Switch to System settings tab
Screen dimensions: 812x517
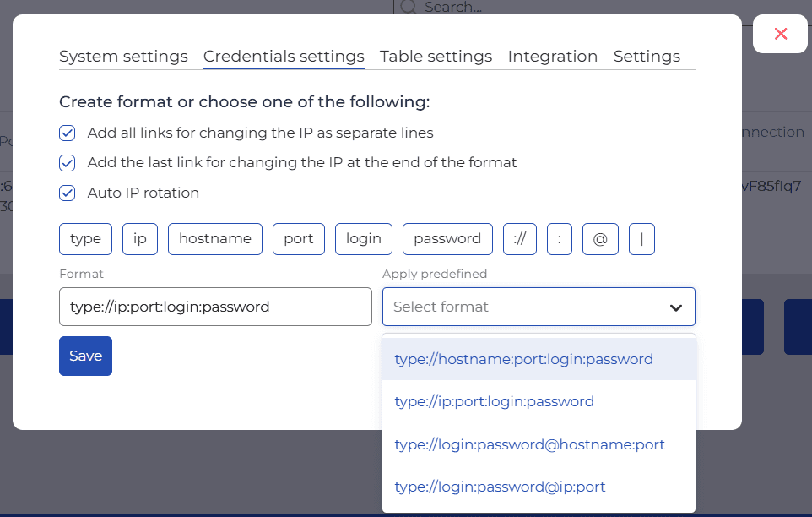[x=123, y=57]
